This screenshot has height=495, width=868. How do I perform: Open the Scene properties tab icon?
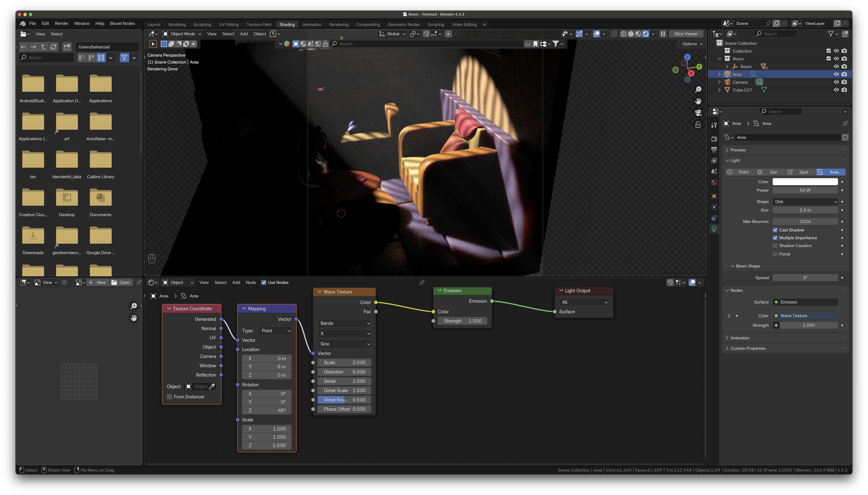(714, 171)
